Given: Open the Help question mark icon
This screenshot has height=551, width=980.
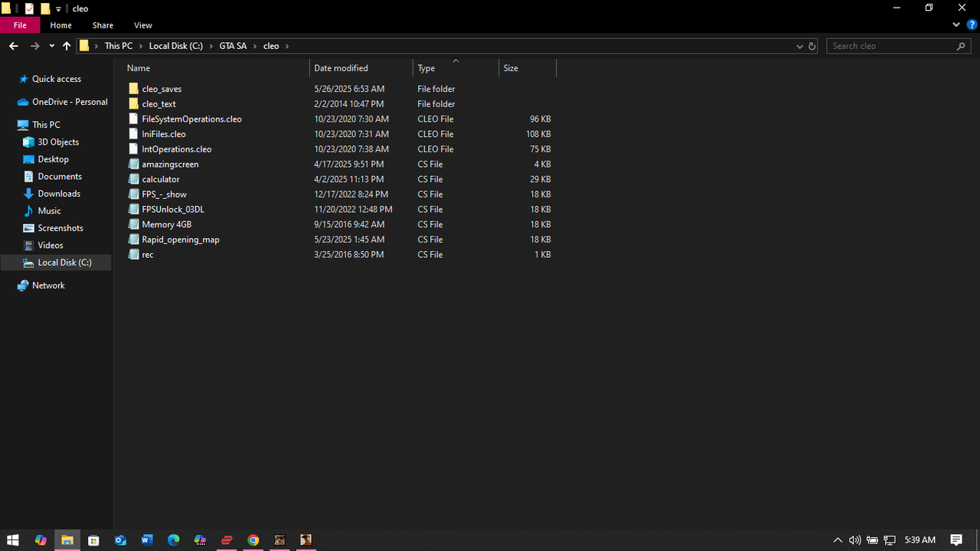Looking at the screenshot, I should tap(972, 25).
